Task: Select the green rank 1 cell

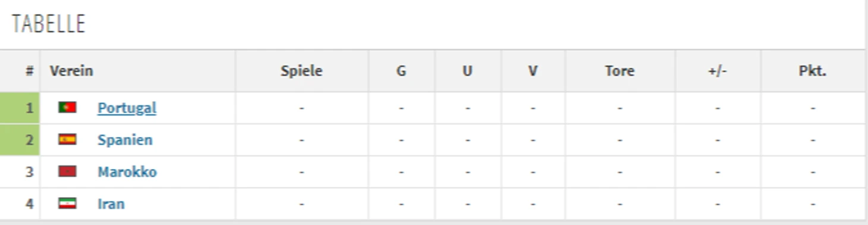Action: pyautogui.click(x=20, y=108)
